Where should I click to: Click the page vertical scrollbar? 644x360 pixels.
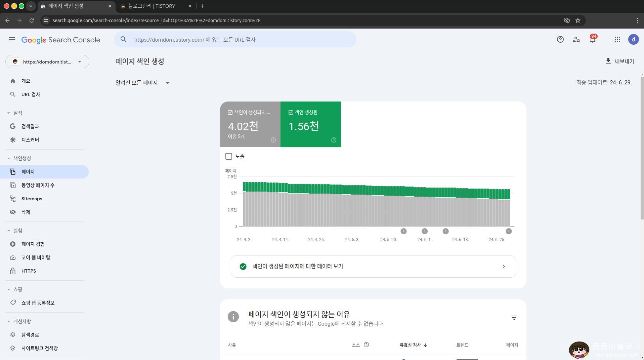pyautogui.click(x=642, y=148)
